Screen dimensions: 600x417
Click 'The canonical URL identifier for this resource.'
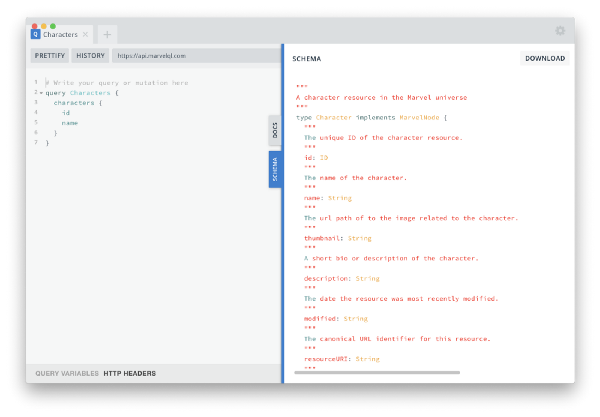[x=397, y=339]
